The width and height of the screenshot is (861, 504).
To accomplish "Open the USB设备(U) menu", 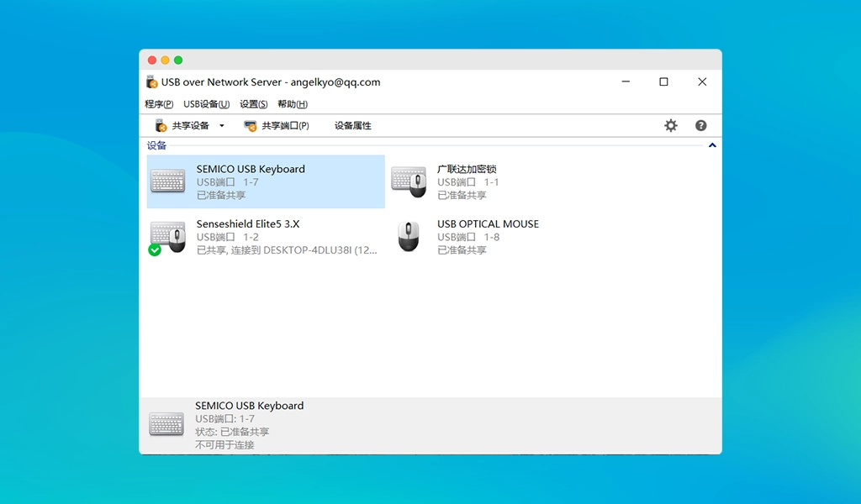I will pyautogui.click(x=206, y=104).
